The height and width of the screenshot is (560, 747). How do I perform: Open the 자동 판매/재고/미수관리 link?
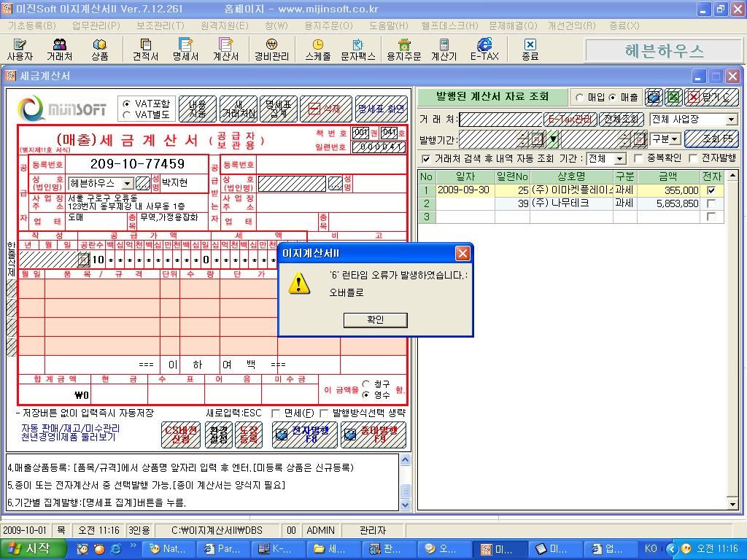(71, 428)
